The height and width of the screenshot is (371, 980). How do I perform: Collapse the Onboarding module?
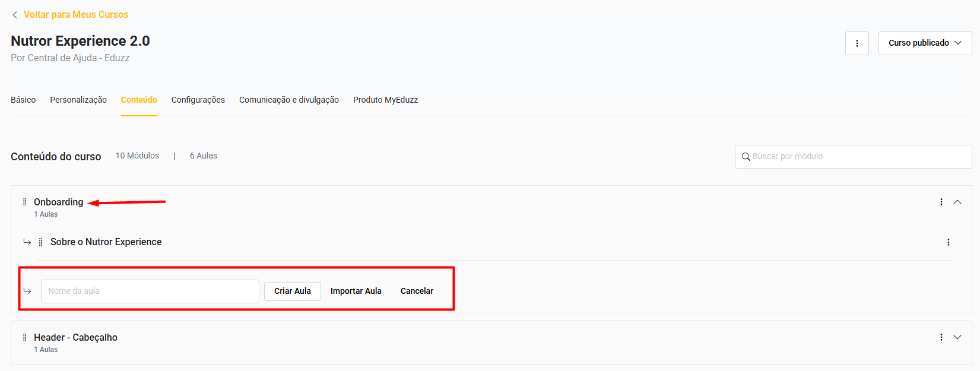(957, 202)
